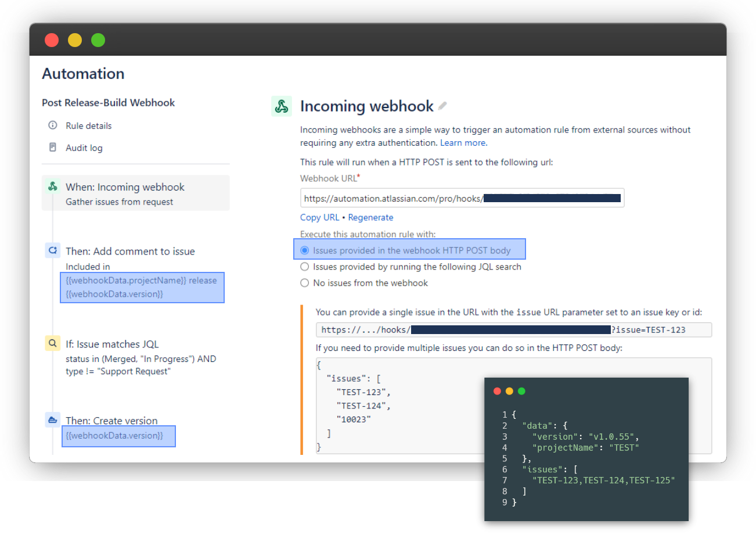Open the Audit log entry
The height and width of the screenshot is (549, 756).
click(84, 148)
